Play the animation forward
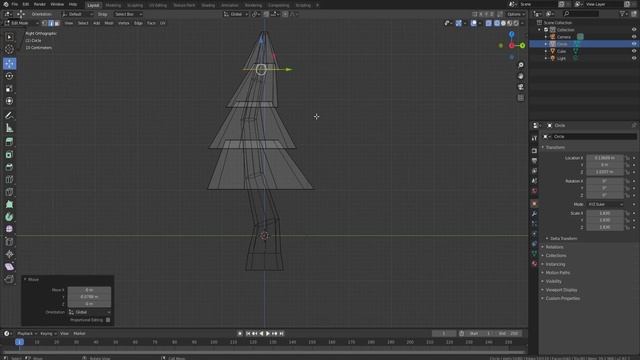This screenshot has width=640, height=360. click(x=268, y=333)
